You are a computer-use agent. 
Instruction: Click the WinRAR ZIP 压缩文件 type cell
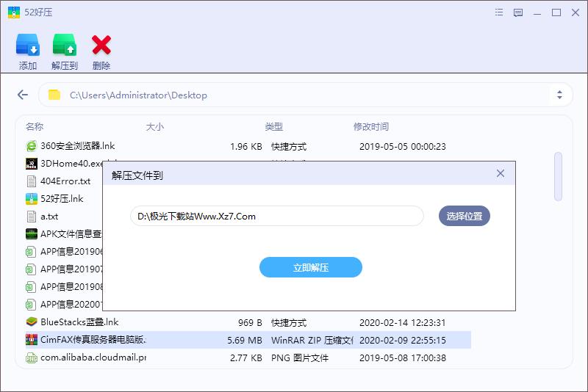[x=312, y=340]
